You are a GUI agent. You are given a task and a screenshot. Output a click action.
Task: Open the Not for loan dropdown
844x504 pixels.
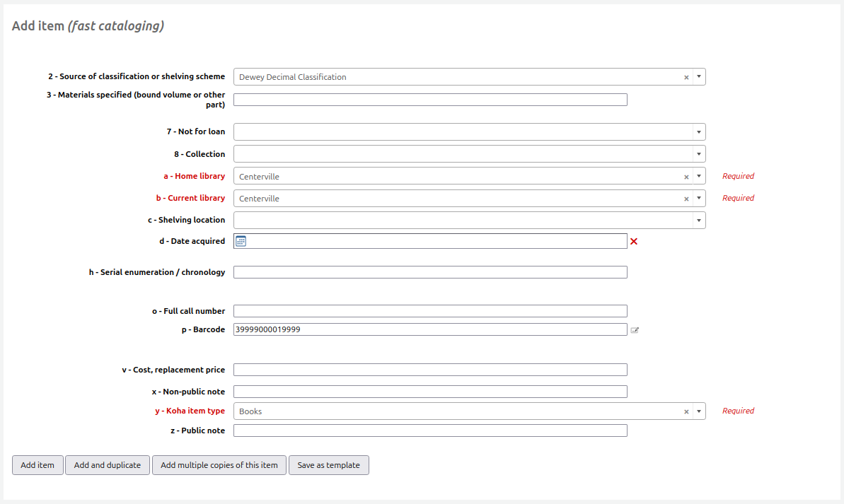click(x=698, y=131)
